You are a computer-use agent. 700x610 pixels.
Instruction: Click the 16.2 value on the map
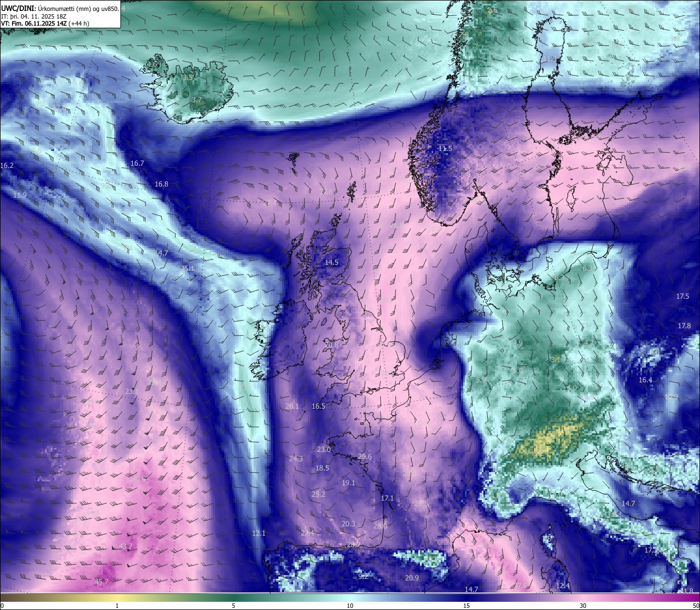click(x=7, y=165)
